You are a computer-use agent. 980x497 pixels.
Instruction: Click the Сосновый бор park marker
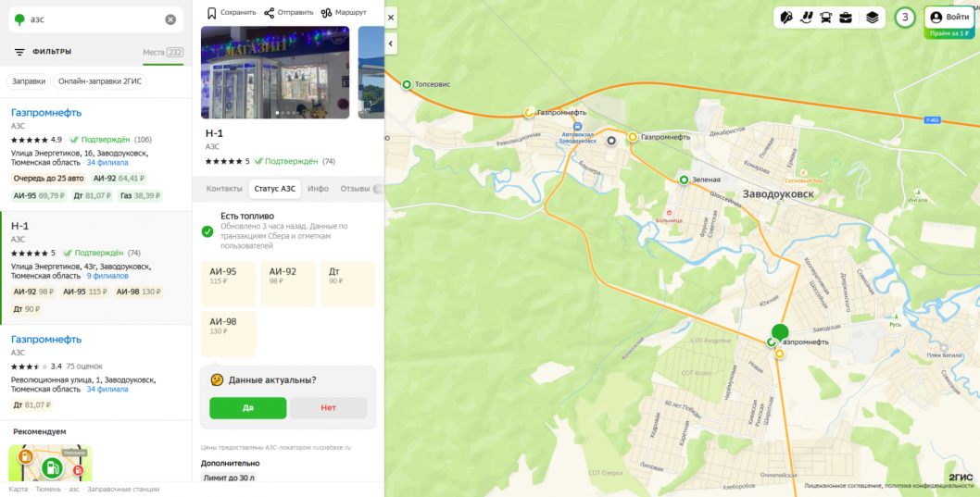[804, 173]
